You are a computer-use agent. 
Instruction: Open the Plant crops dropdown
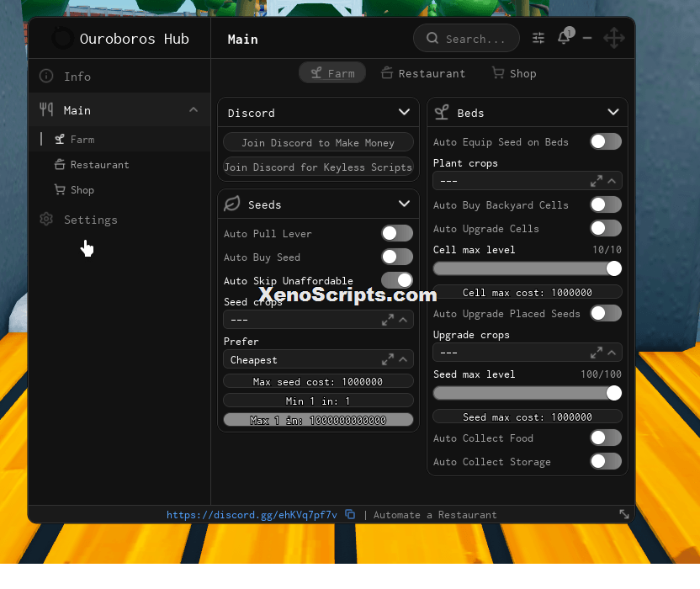tap(528, 181)
